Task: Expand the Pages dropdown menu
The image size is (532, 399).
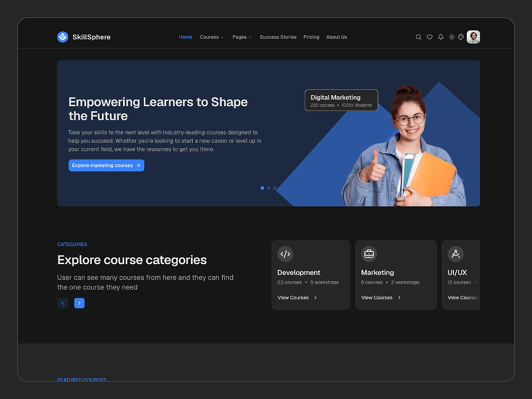Action: click(242, 37)
